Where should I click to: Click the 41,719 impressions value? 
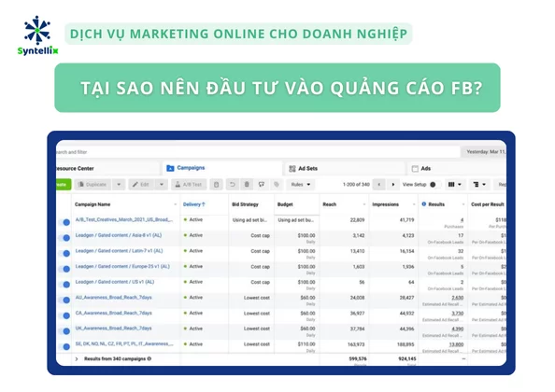click(x=406, y=220)
